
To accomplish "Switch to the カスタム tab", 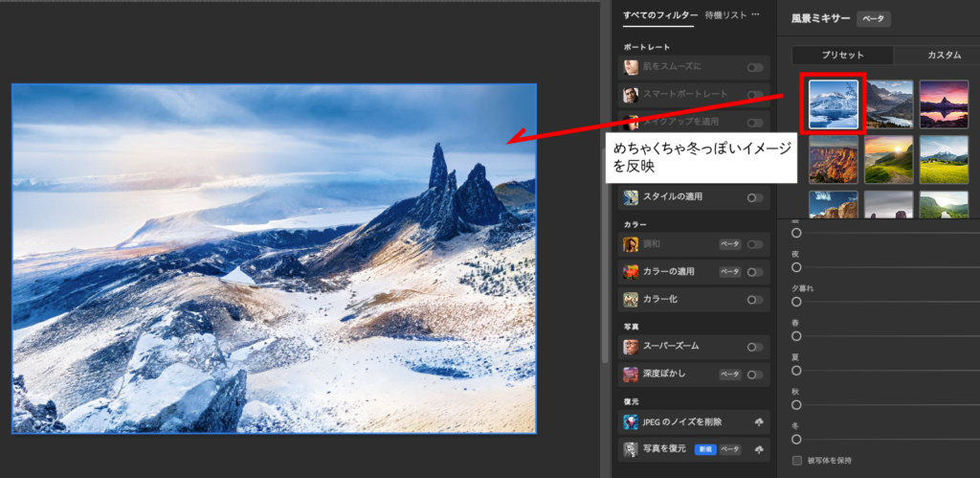I will click(x=944, y=55).
